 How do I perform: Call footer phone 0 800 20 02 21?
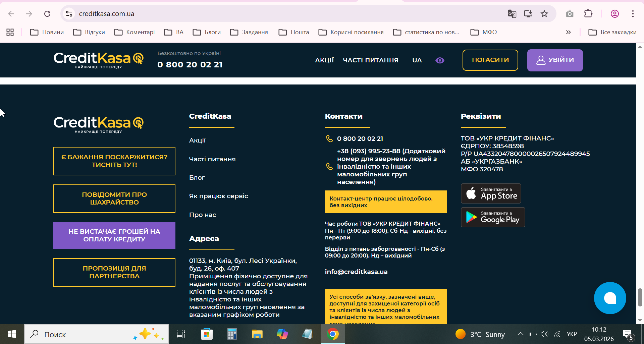tap(360, 139)
